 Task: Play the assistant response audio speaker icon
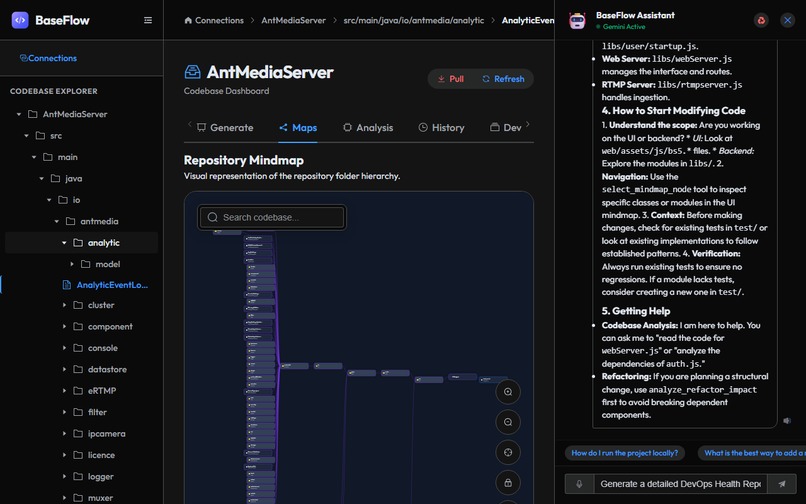[787, 421]
